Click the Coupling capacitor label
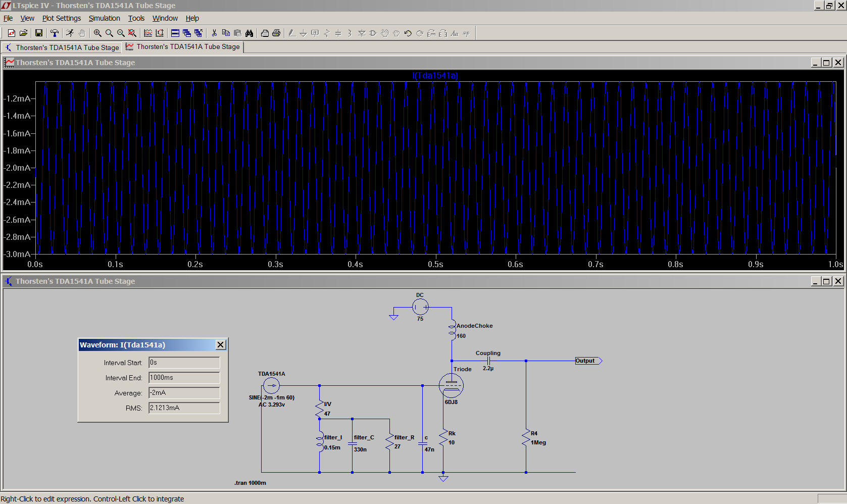The image size is (847, 504). point(488,353)
